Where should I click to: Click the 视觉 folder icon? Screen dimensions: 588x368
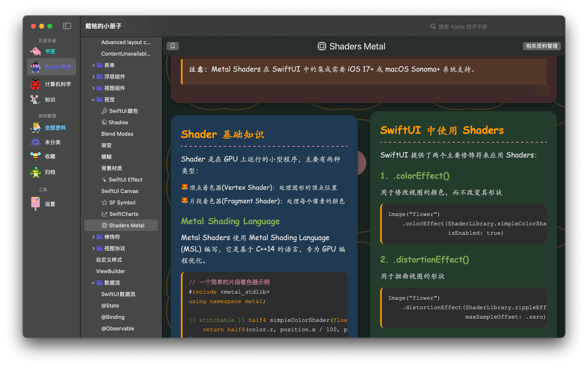coord(99,100)
